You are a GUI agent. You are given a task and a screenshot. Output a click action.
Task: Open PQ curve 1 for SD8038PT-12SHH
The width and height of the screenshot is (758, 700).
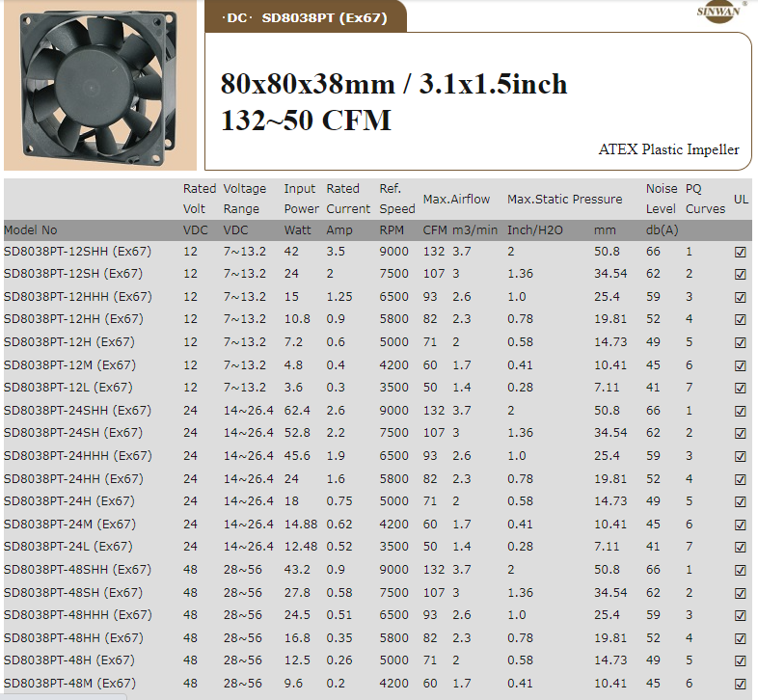pyautogui.click(x=689, y=252)
